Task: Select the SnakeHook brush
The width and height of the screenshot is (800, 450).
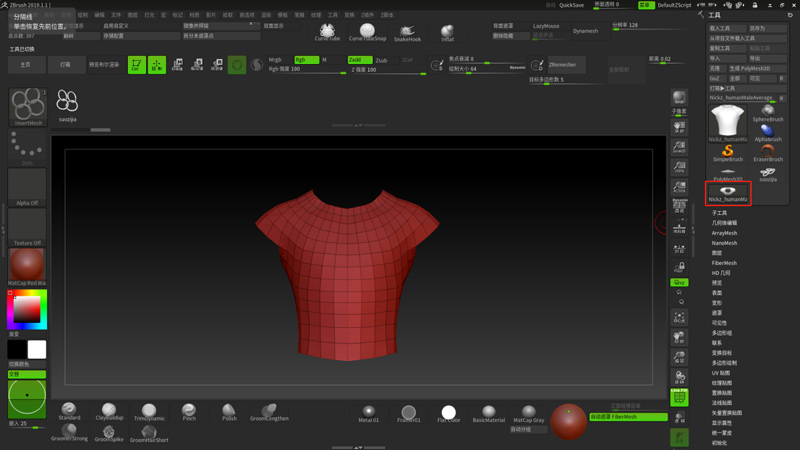Action: coord(407,33)
